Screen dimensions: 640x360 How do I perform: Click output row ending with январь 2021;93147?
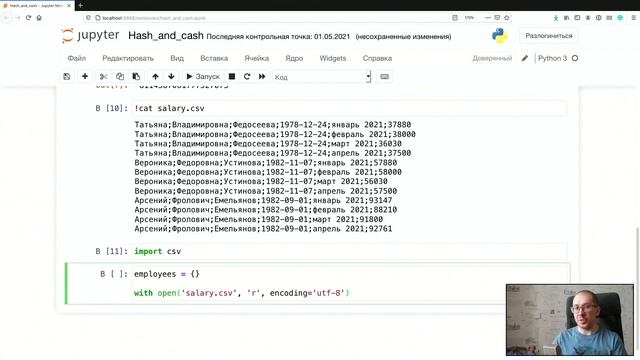coord(263,200)
